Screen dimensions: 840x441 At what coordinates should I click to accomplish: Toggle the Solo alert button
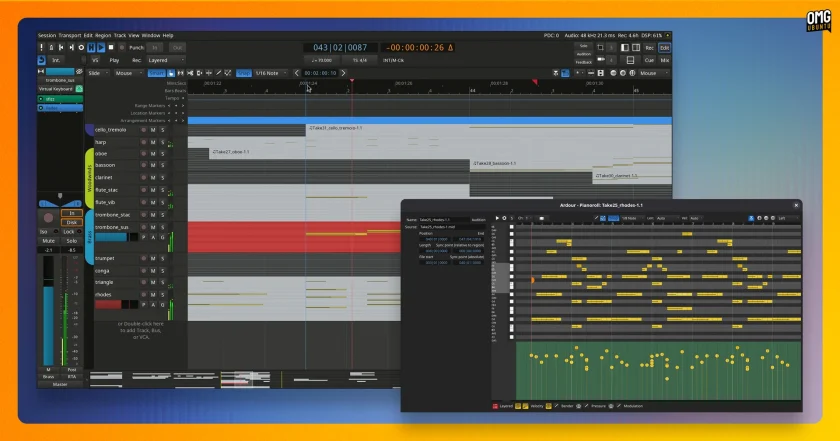[583, 46]
